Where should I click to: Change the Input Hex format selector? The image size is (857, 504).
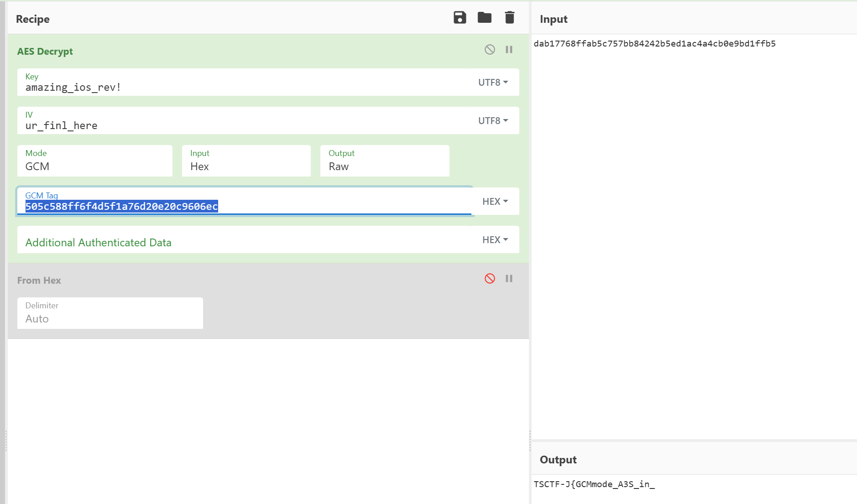click(246, 161)
